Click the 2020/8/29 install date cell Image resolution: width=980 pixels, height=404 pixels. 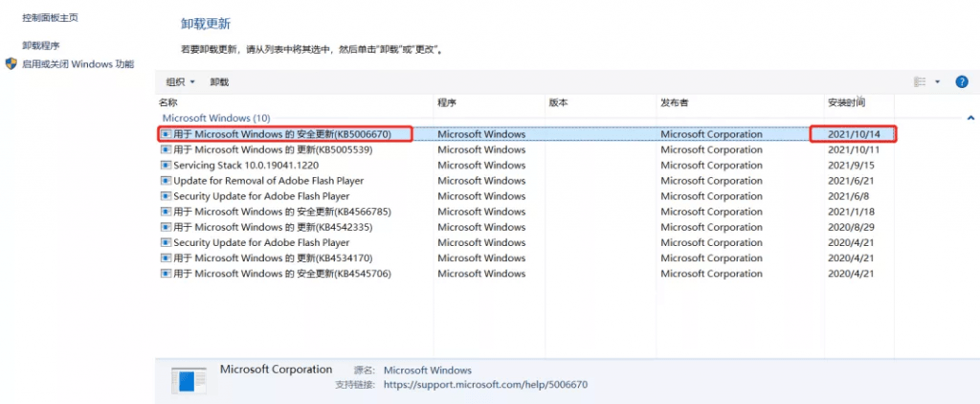click(851, 227)
